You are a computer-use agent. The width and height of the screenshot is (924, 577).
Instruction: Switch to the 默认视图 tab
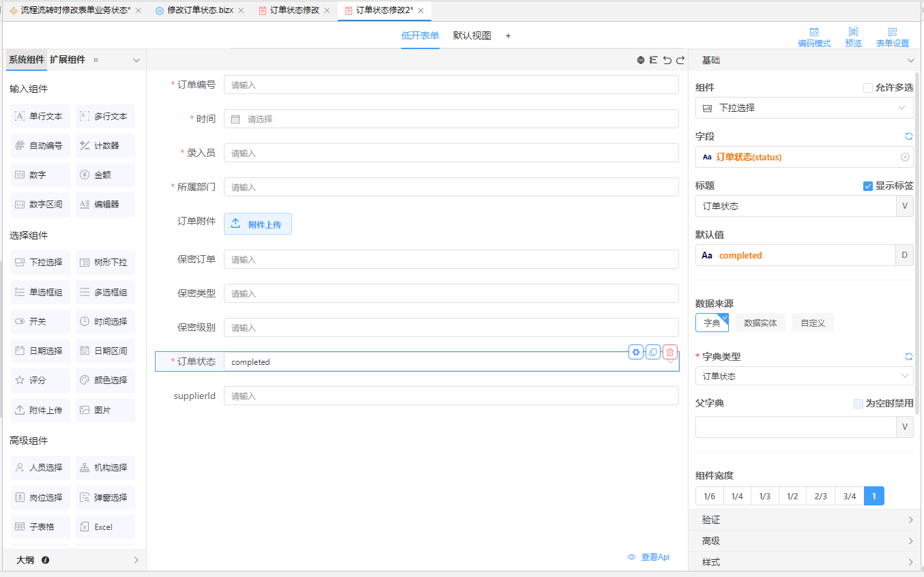(x=472, y=35)
